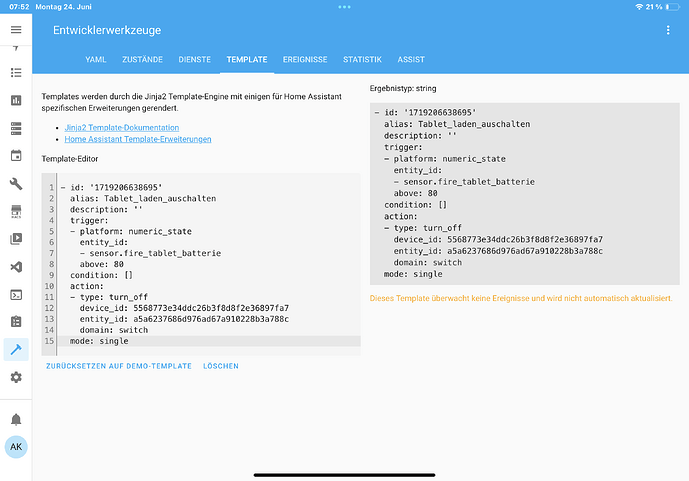Open the Logbook list icon in sidebar
Image resolution: width=689 pixels, height=481 pixels.
(16, 73)
